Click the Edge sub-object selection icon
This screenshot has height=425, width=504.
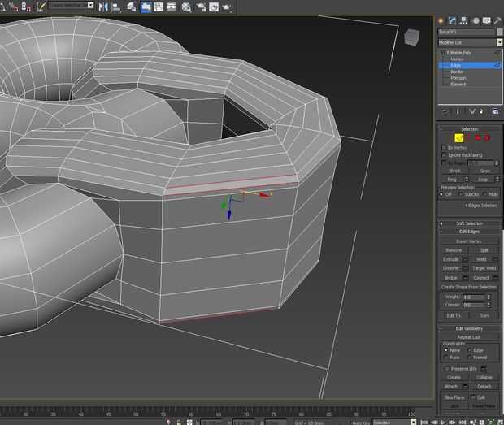point(458,138)
